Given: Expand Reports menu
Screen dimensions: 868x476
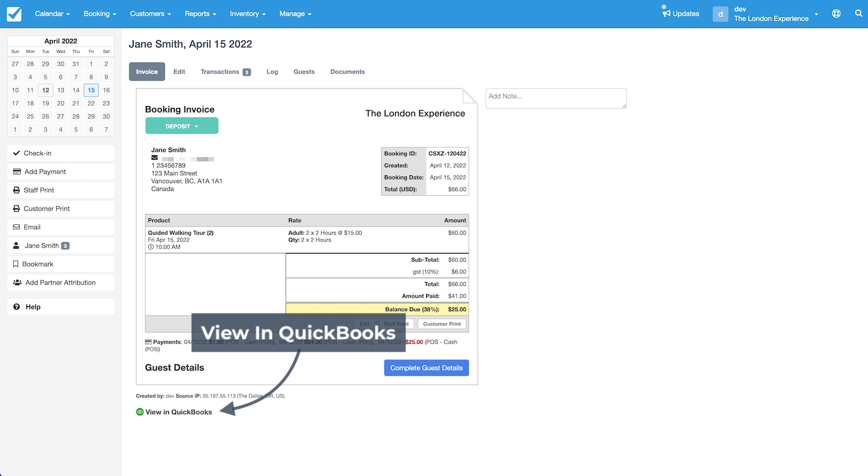Looking at the screenshot, I should click(x=200, y=13).
